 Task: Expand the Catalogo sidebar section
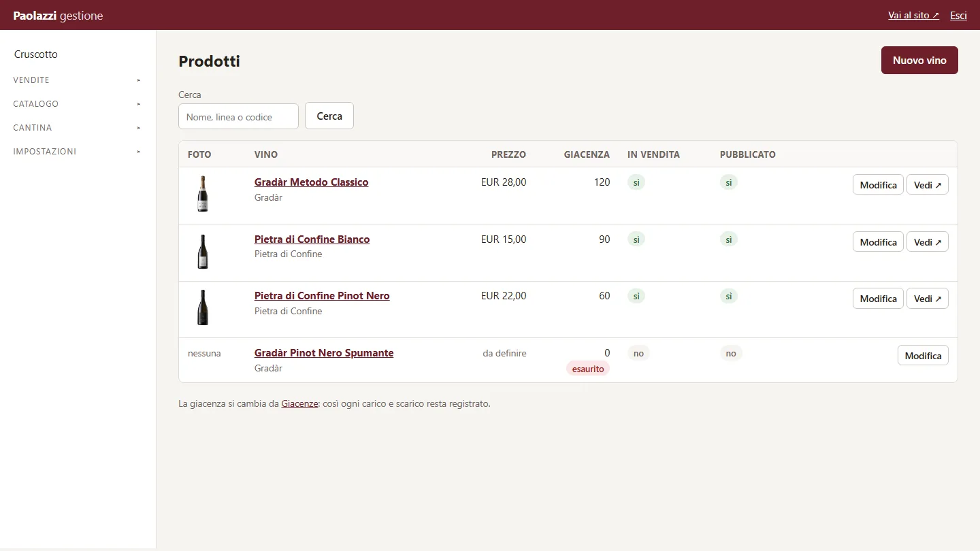pos(78,104)
